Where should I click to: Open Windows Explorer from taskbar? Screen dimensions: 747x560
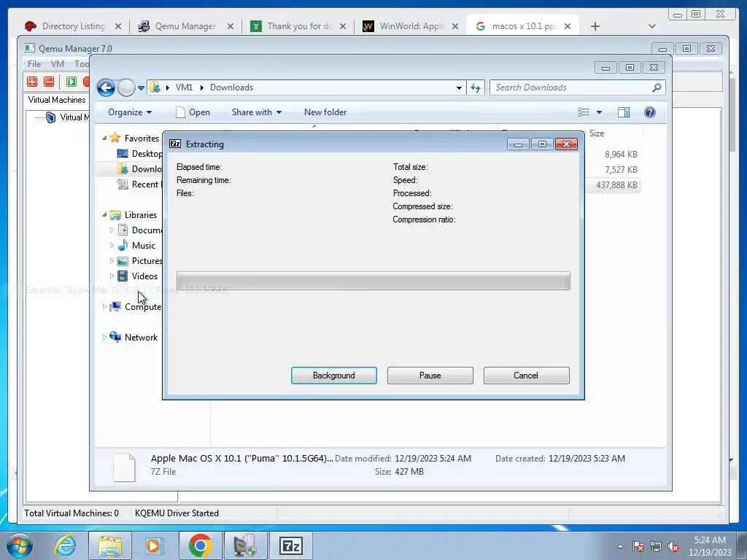[x=110, y=545]
